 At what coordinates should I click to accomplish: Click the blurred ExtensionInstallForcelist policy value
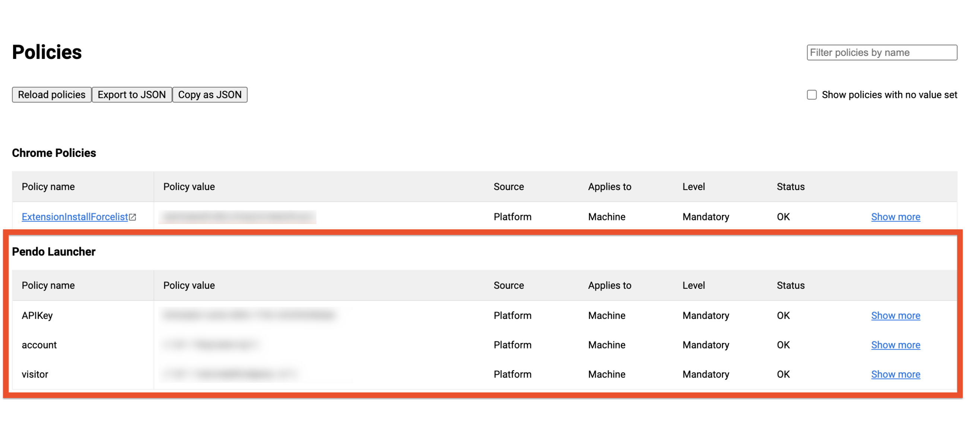click(238, 217)
